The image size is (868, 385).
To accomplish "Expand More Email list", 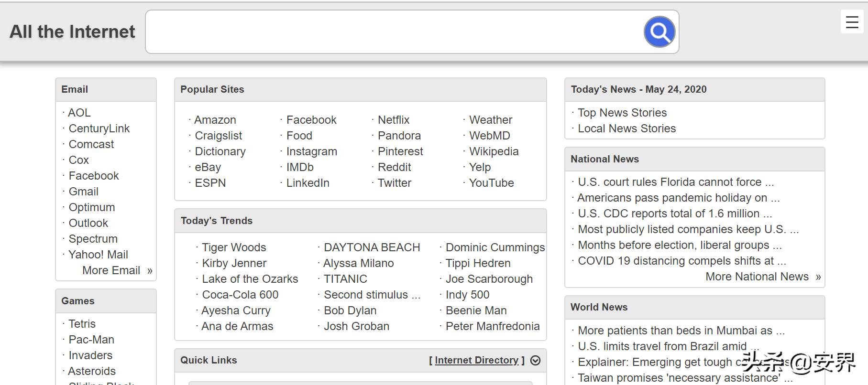I will 117,270.
